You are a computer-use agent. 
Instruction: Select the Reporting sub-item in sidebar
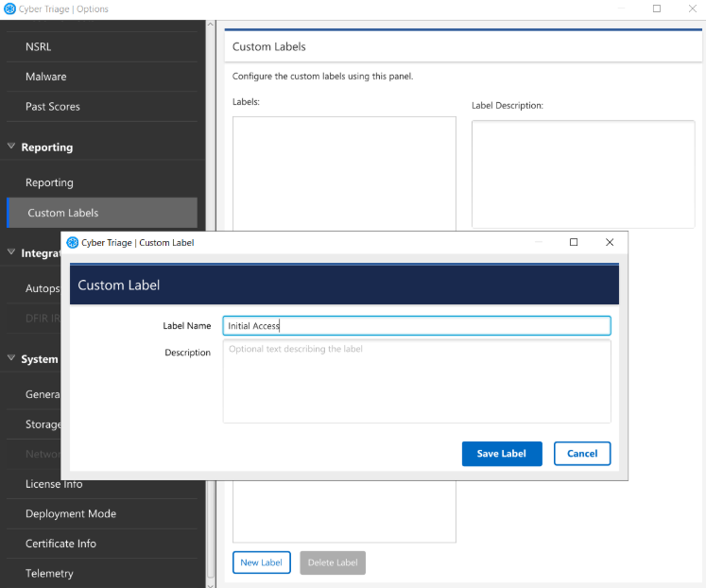(x=49, y=182)
